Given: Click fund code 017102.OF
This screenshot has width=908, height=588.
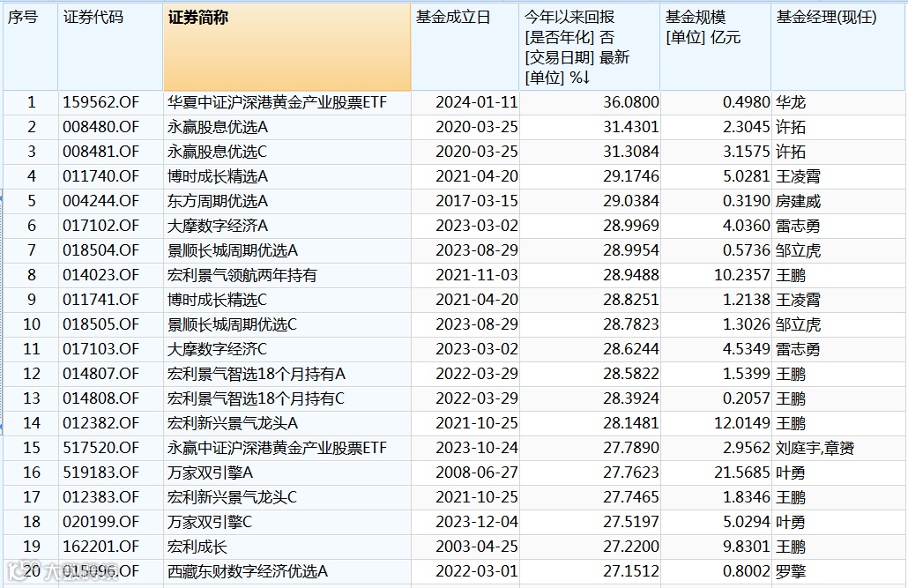Looking at the screenshot, I should 101,226.
